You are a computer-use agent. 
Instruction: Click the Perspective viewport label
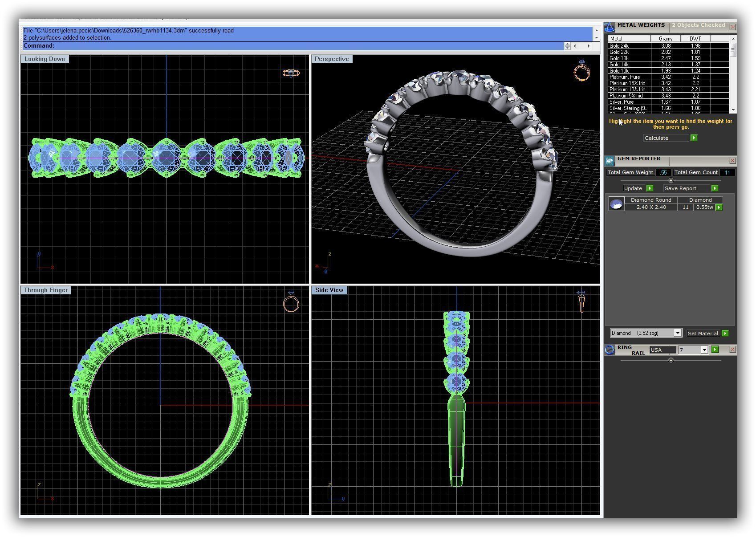pyautogui.click(x=332, y=59)
